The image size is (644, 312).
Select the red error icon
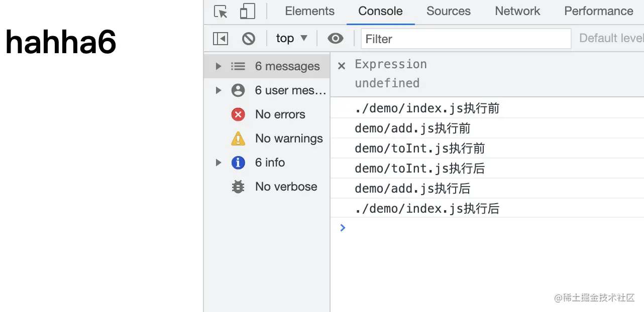click(x=238, y=114)
